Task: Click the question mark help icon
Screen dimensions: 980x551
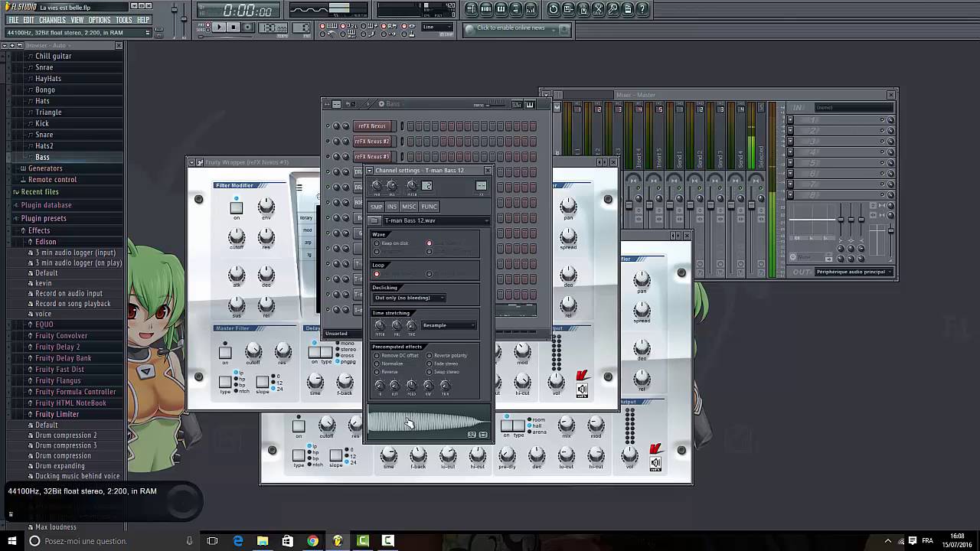Action: (x=643, y=9)
